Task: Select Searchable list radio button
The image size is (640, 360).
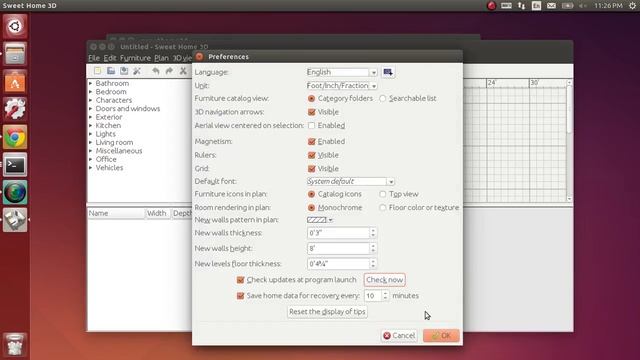Action: pyautogui.click(x=382, y=99)
